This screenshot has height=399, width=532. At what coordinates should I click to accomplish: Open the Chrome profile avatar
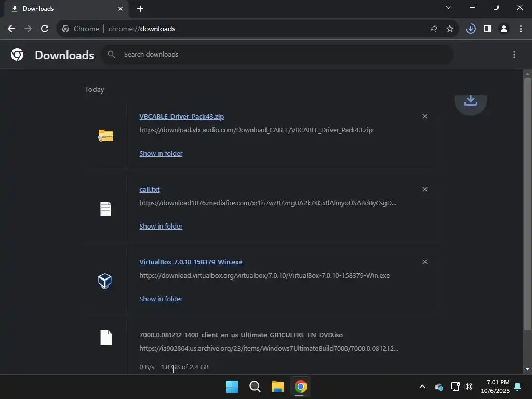point(504,29)
